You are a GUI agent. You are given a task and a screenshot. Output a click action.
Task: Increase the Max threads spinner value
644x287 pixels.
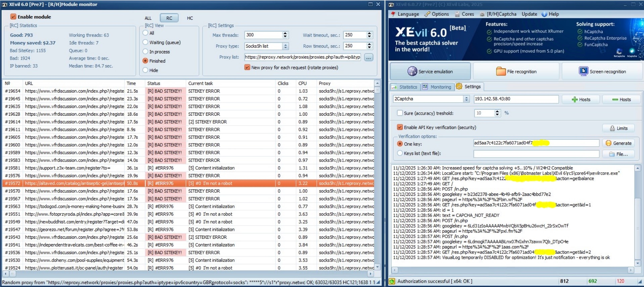point(285,33)
